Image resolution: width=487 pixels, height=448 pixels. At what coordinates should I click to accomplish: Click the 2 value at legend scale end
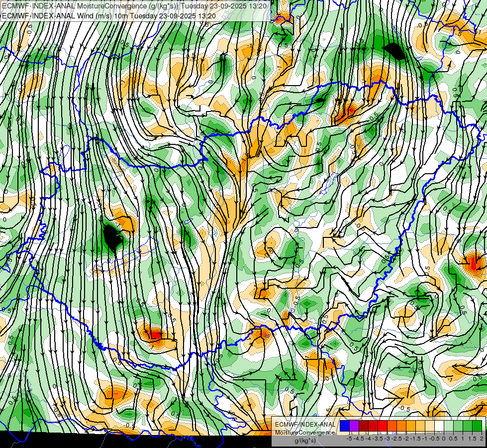point(482,439)
